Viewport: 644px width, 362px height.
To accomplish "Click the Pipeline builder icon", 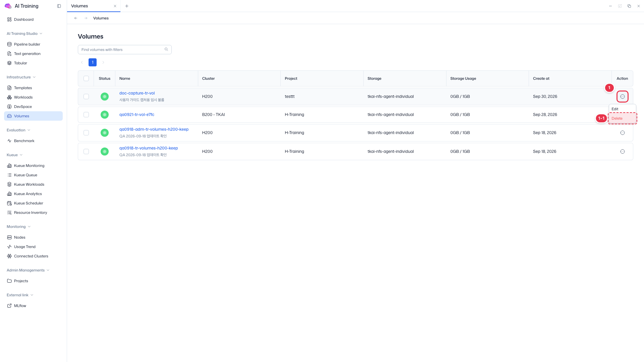I will pyautogui.click(x=9, y=44).
